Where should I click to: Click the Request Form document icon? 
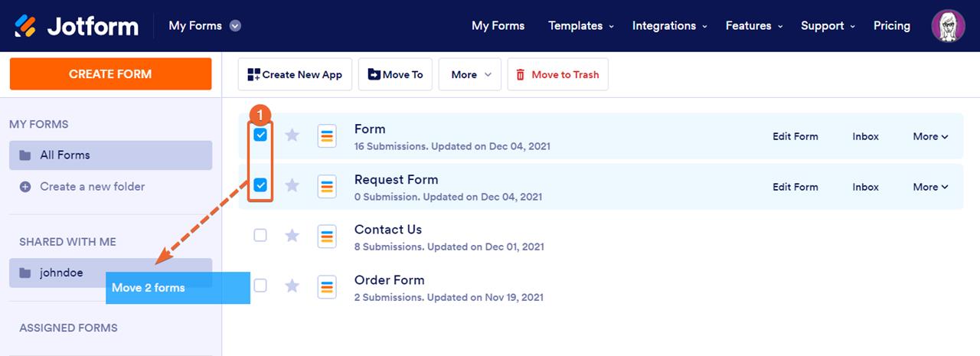[x=327, y=185]
